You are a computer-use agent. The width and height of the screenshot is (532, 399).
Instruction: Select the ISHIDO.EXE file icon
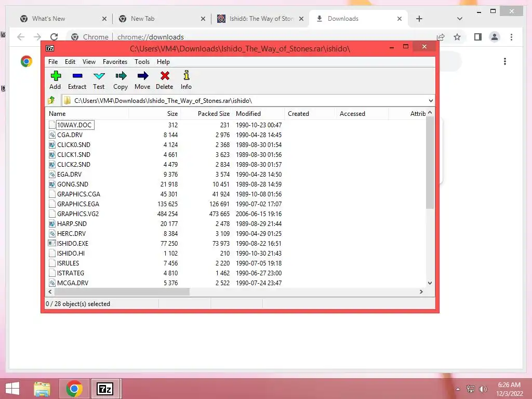[52, 243]
